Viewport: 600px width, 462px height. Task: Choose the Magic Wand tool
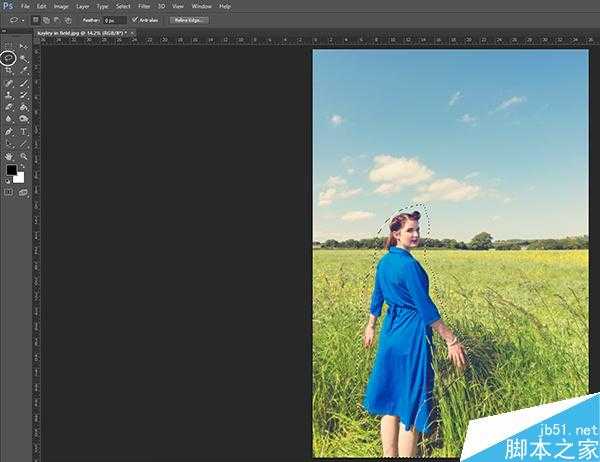pyautogui.click(x=23, y=59)
